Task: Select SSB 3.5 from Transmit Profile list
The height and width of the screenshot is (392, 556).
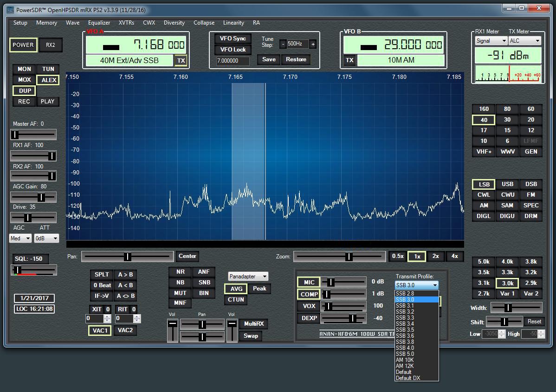Action: pyautogui.click(x=405, y=330)
